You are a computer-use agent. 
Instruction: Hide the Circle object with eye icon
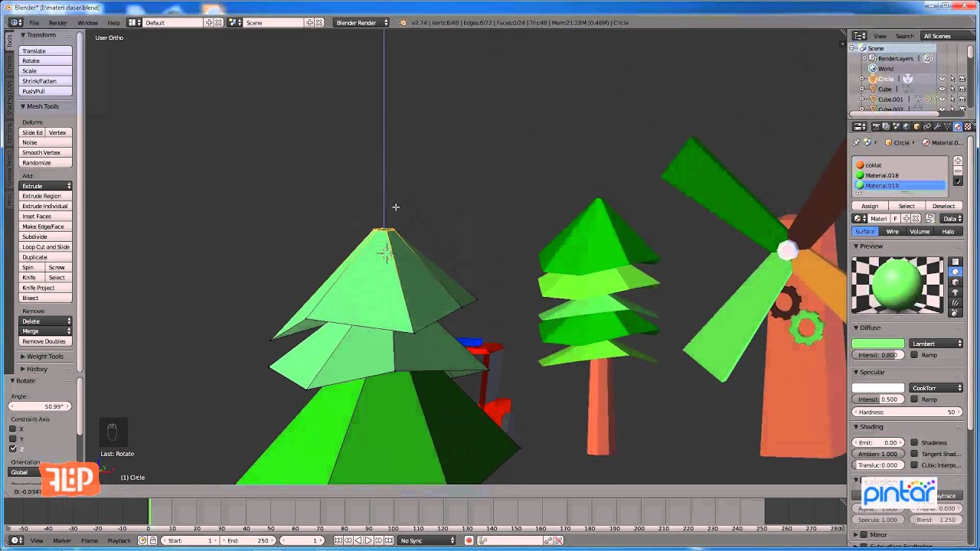coord(942,79)
